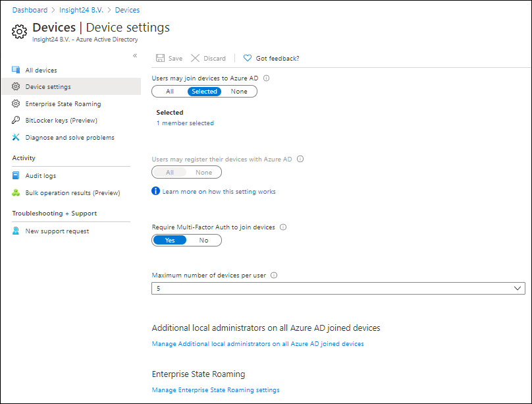Set join devices to Azure AD to All
The width and height of the screenshot is (532, 404).
click(170, 92)
